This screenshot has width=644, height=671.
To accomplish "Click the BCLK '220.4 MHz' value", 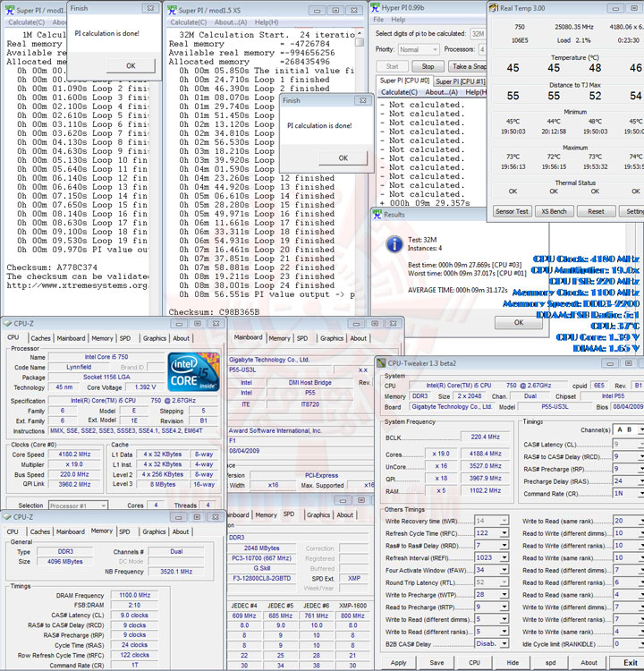I will tap(486, 437).
